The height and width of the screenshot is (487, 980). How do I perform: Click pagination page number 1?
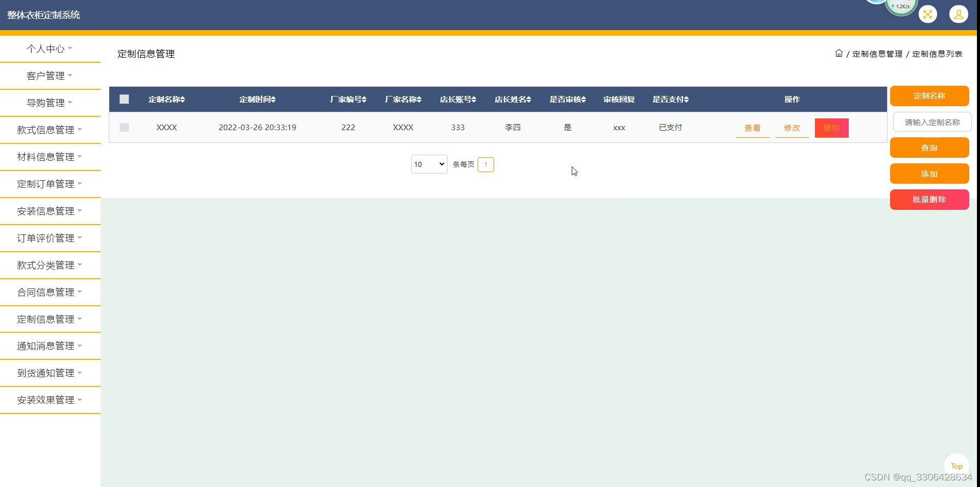click(x=485, y=164)
